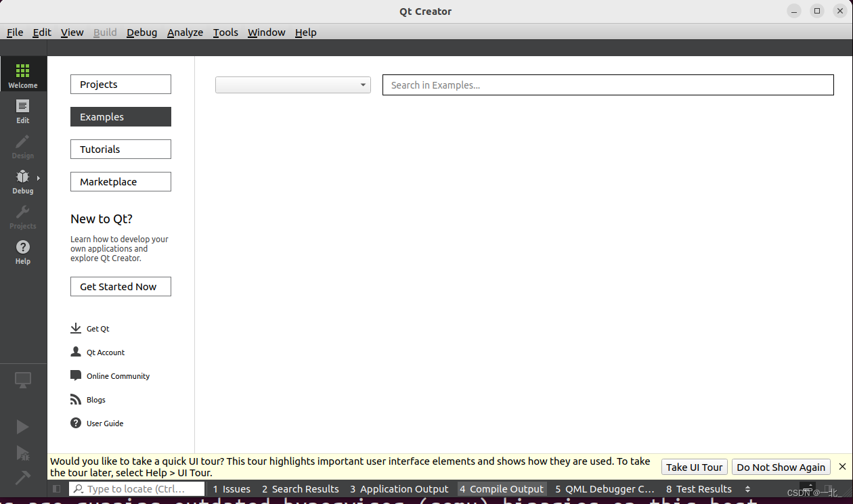Click the Blogs RSS feed icon
The height and width of the screenshot is (504, 853).
click(x=76, y=399)
